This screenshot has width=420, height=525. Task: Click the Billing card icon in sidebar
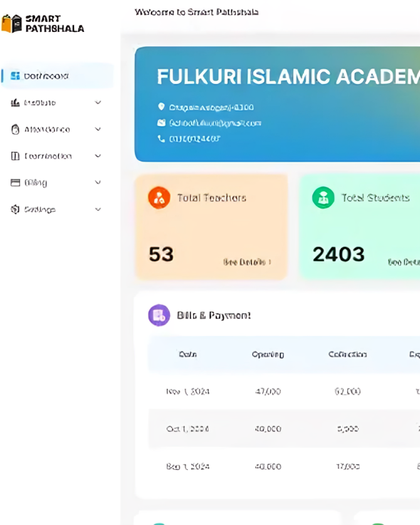coord(16,183)
